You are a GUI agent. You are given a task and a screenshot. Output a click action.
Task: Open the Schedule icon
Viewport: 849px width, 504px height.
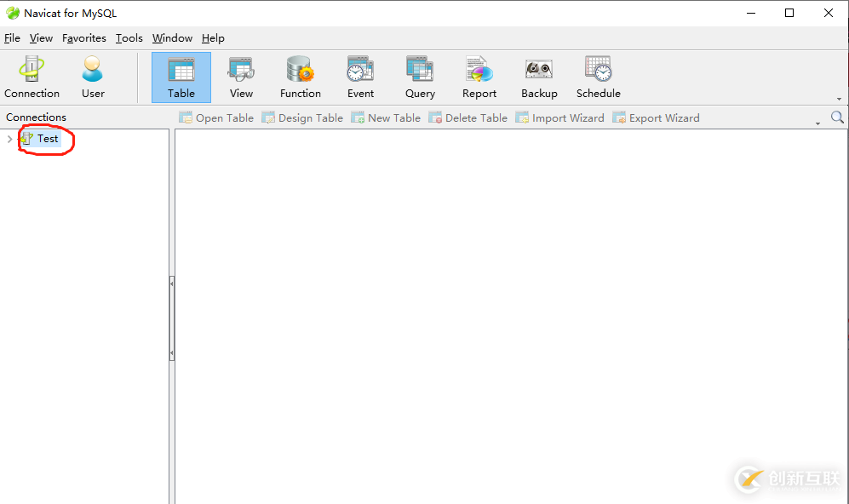[x=599, y=77]
